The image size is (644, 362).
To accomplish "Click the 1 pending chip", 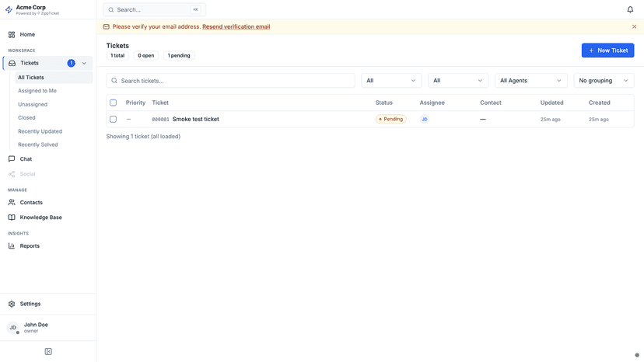I will point(179,55).
